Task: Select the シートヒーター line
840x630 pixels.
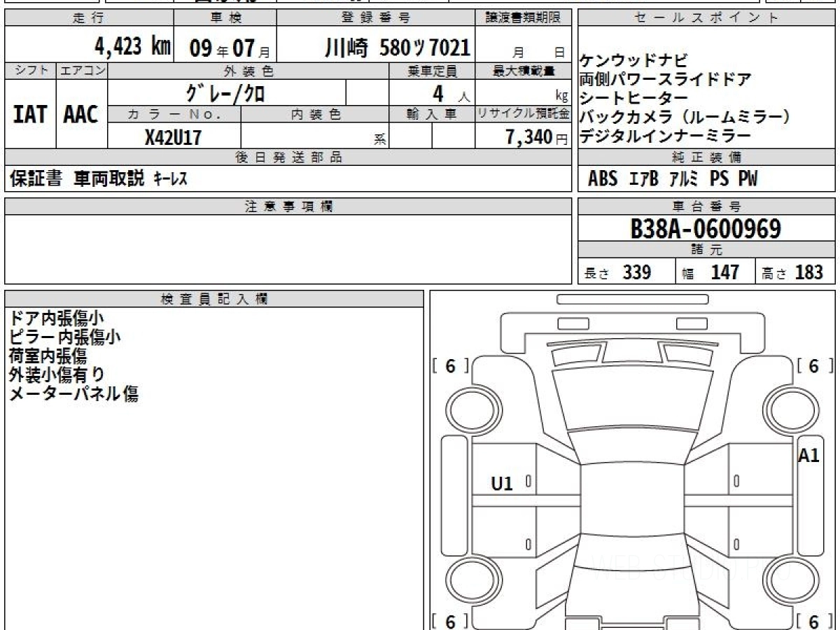Action: pos(633,98)
